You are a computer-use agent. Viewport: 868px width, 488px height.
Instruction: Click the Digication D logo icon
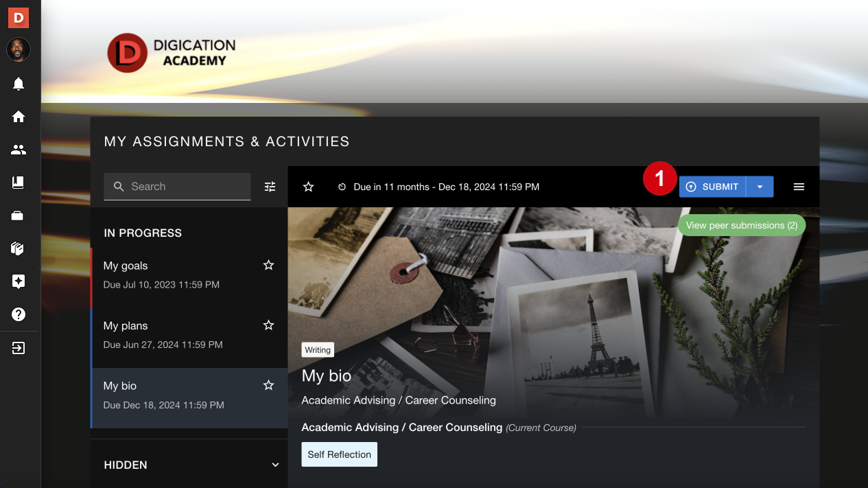pos(19,17)
